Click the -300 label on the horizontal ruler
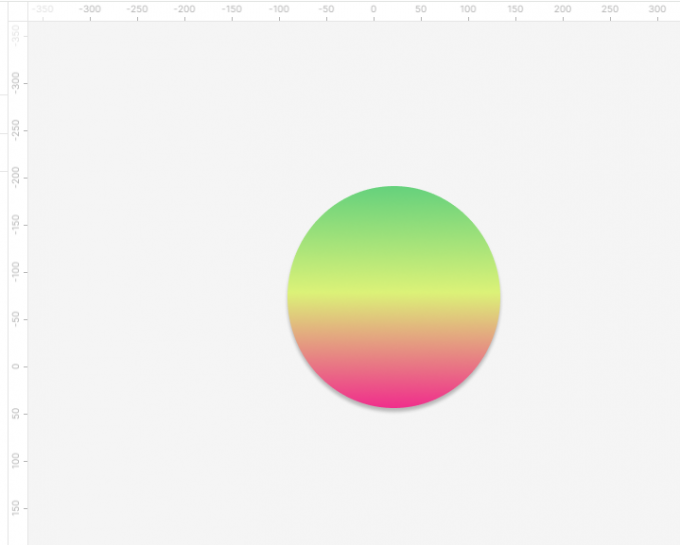This screenshot has height=545, width=680. pyautogui.click(x=89, y=9)
